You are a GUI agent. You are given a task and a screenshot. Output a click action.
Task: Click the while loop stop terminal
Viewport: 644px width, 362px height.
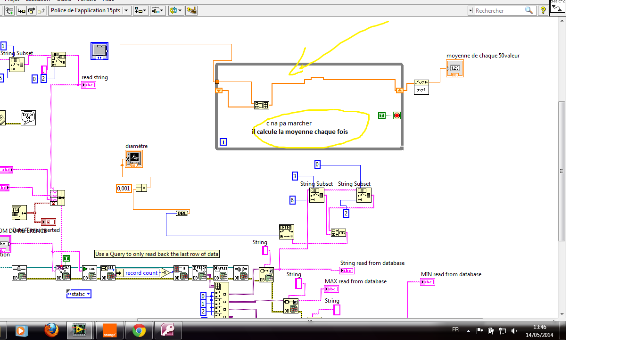396,115
